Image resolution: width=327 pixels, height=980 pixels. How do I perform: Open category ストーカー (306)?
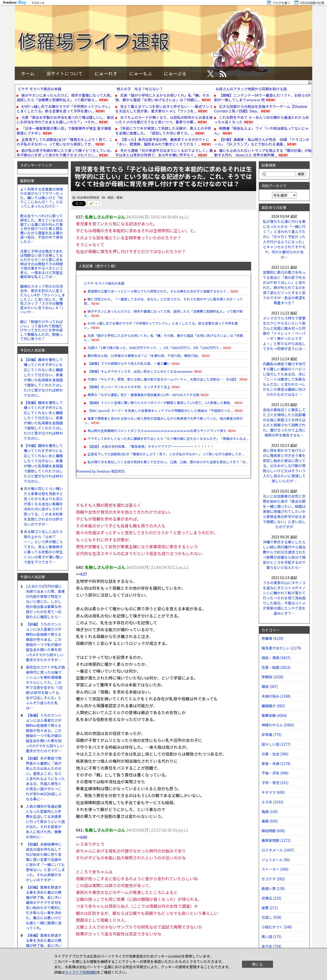point(275,869)
